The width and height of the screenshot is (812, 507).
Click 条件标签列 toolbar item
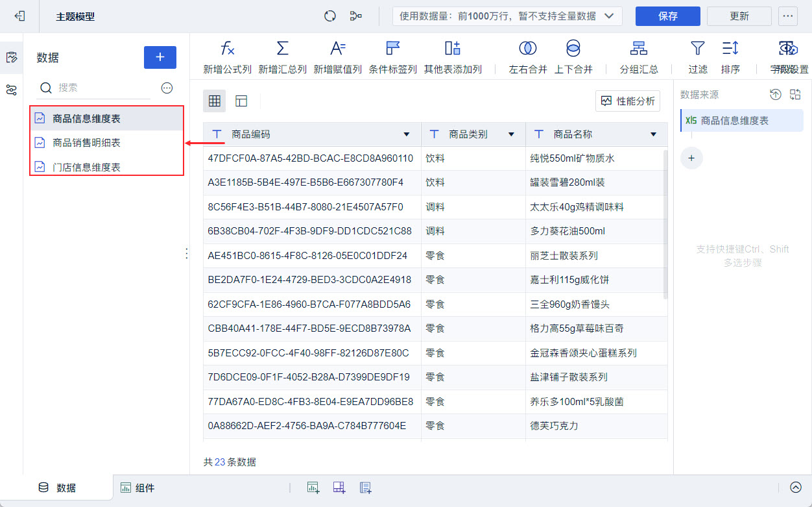point(393,58)
